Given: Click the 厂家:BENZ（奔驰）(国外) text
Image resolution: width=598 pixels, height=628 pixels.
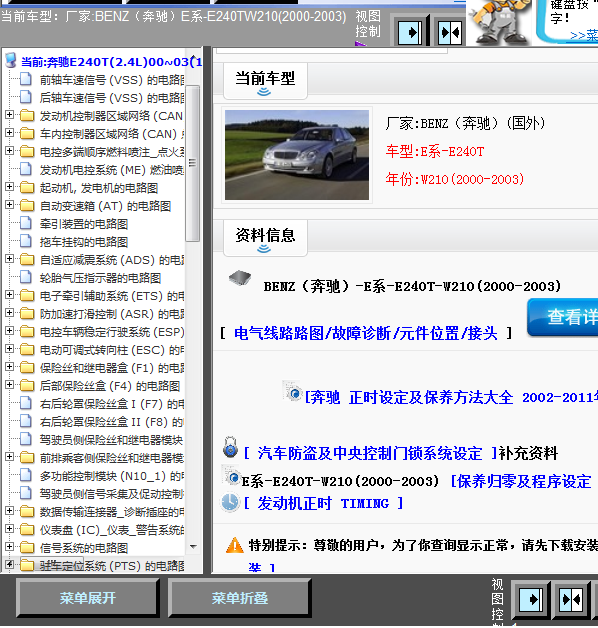Looking at the screenshot, I should click(x=465, y=123).
